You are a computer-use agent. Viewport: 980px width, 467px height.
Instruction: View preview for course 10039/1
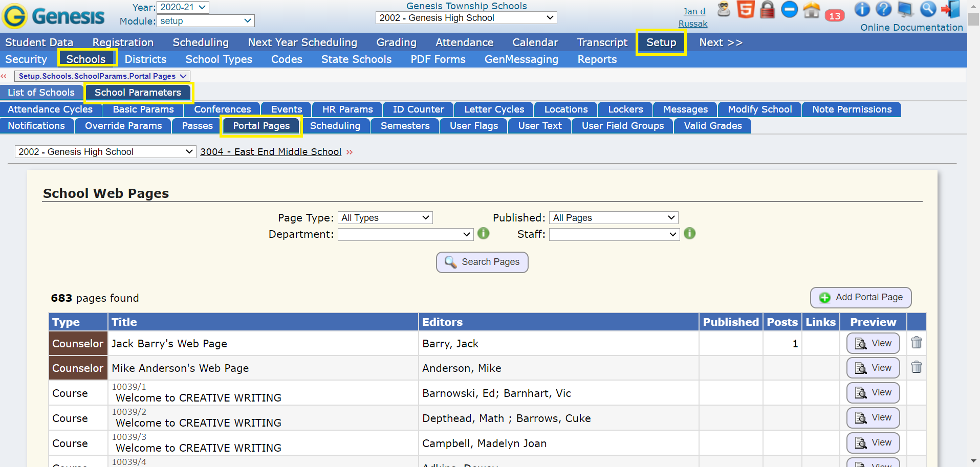point(873,392)
